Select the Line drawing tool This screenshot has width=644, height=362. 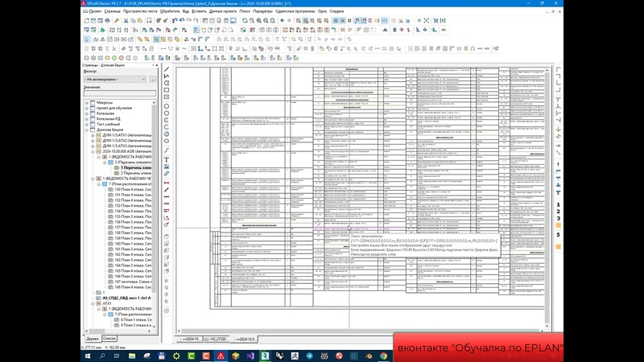click(x=167, y=68)
